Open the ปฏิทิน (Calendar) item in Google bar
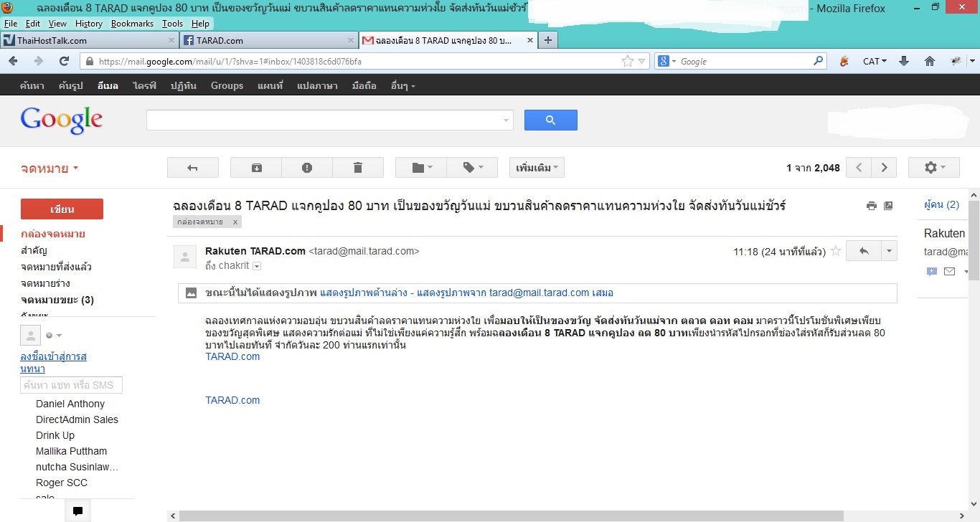 point(183,85)
